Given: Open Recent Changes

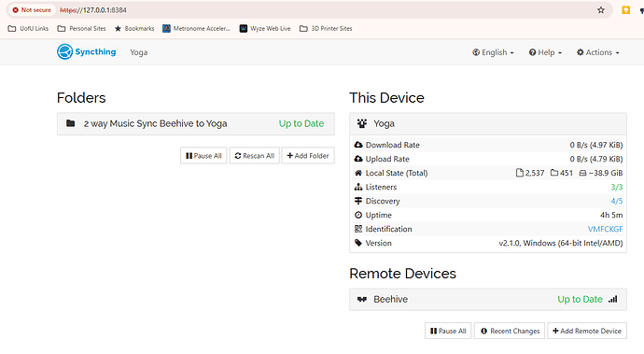Looking at the screenshot, I should (510, 331).
